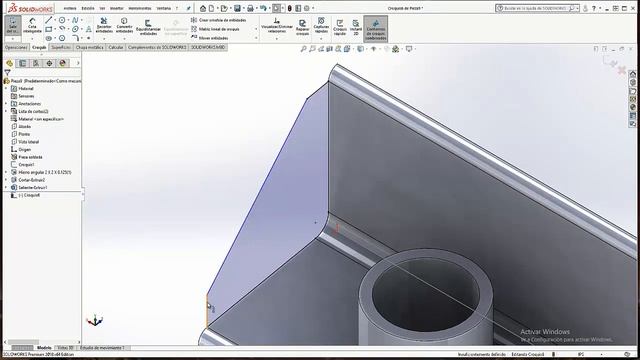
Task: Click the Options gear icon
Action: pos(307,8)
